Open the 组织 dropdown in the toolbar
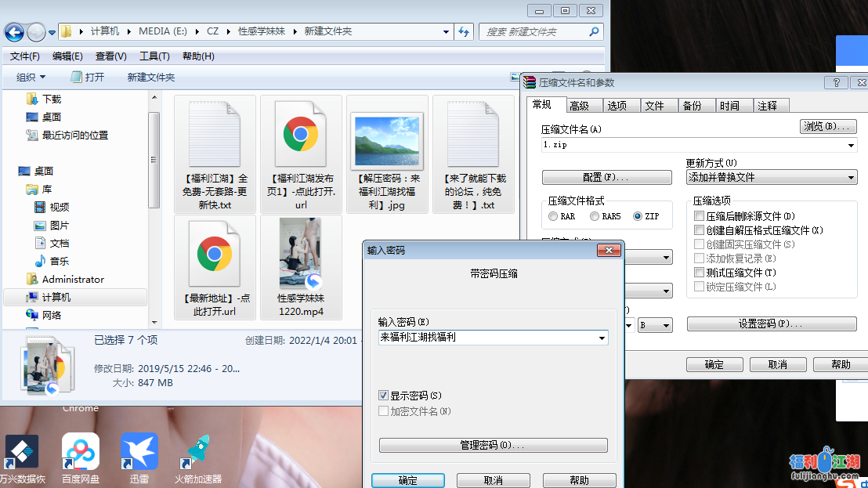Viewport: 868px width, 488px height. pyautogui.click(x=31, y=77)
